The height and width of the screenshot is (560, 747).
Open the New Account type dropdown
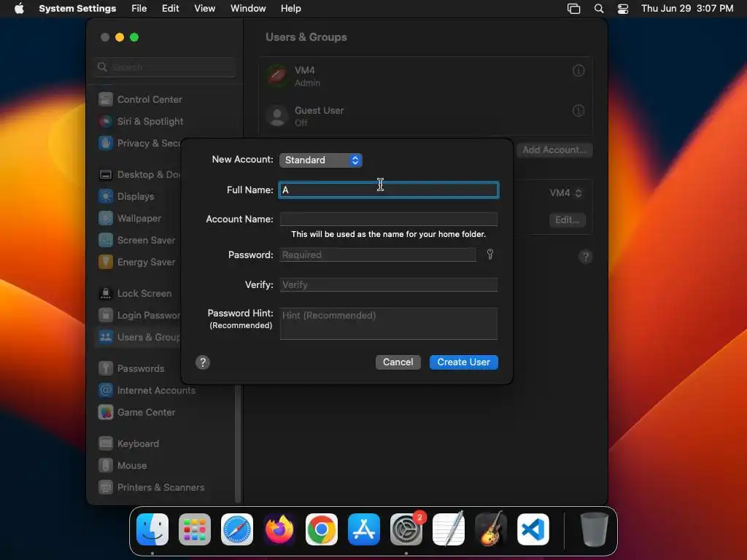321,160
